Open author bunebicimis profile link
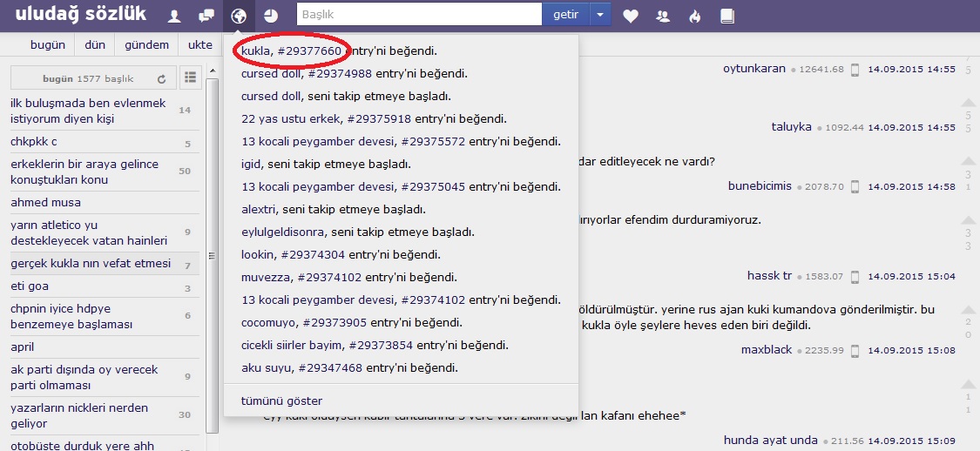 (x=760, y=185)
